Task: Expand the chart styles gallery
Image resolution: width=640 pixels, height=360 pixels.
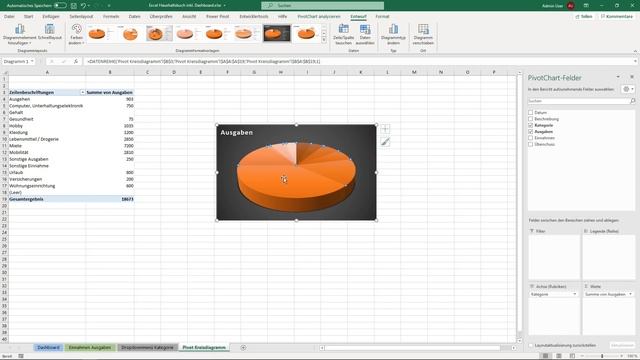Action: tap(324, 40)
